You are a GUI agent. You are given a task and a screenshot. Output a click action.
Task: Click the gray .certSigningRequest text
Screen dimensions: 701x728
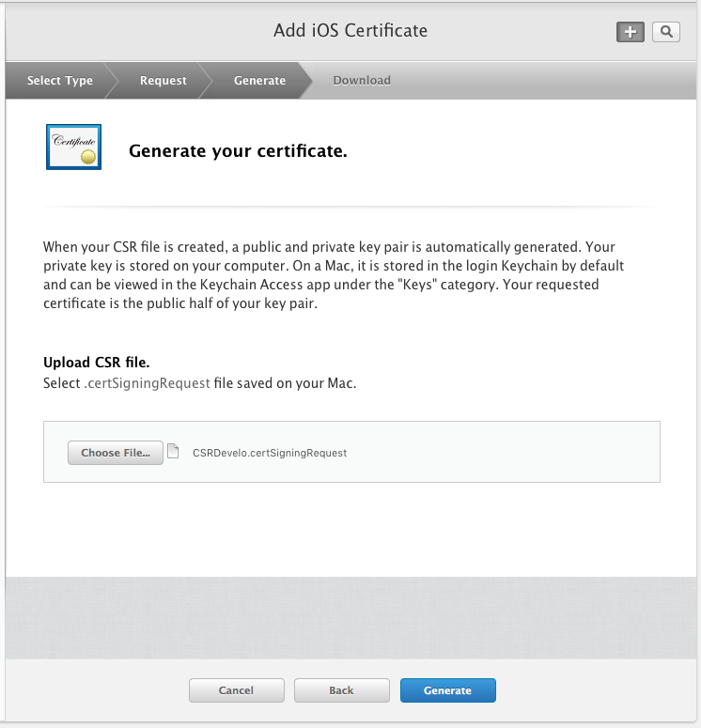click(x=145, y=383)
